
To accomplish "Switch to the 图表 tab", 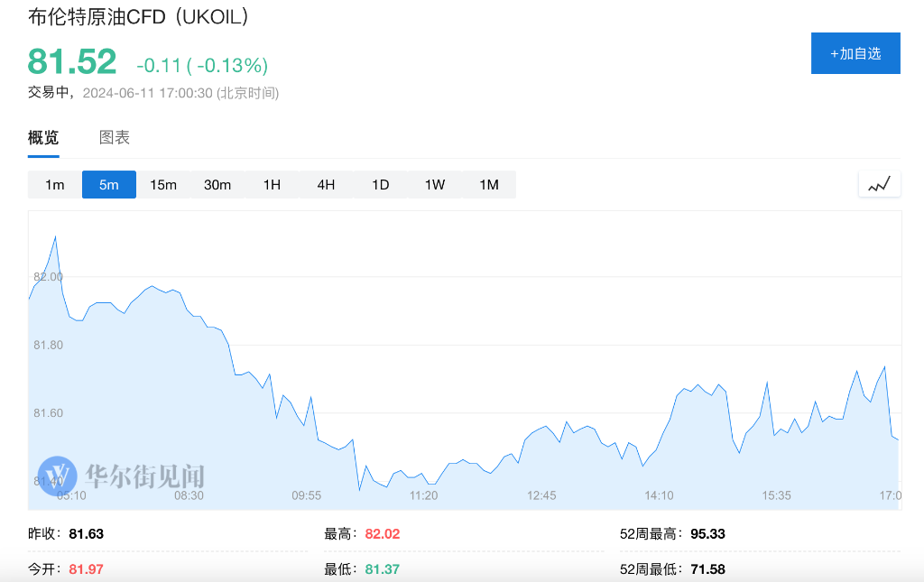I will pos(115,137).
